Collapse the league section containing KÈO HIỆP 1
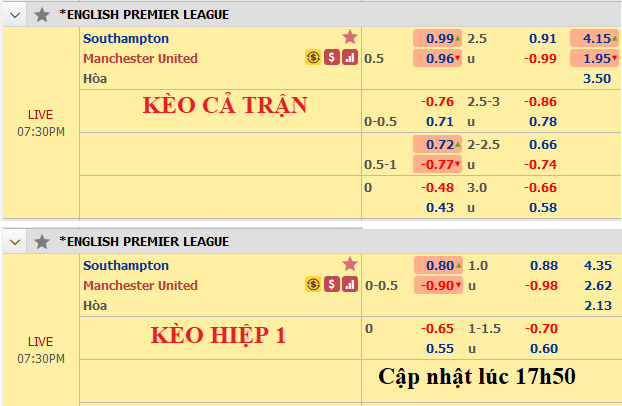Screen dimensions: 622x406 point(15,241)
